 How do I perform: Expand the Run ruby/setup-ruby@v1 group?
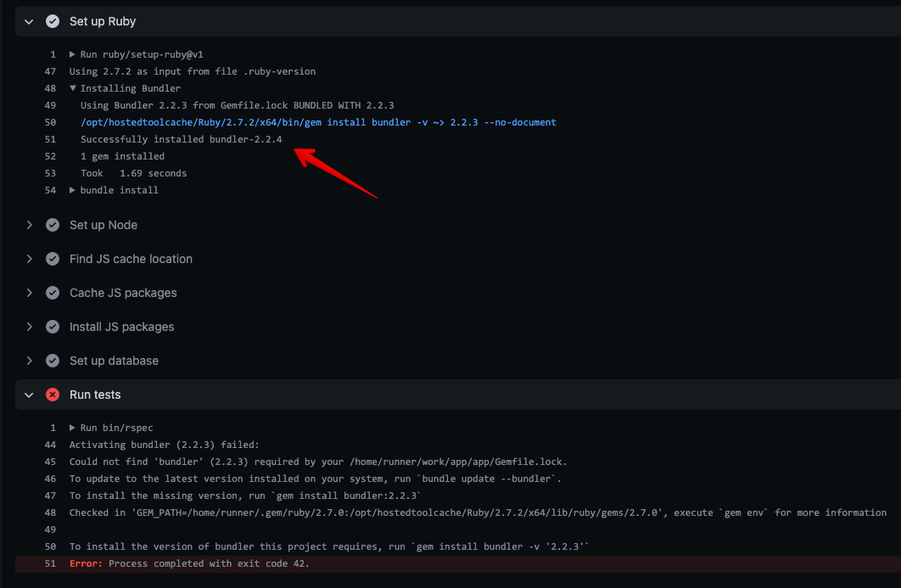[x=72, y=54]
